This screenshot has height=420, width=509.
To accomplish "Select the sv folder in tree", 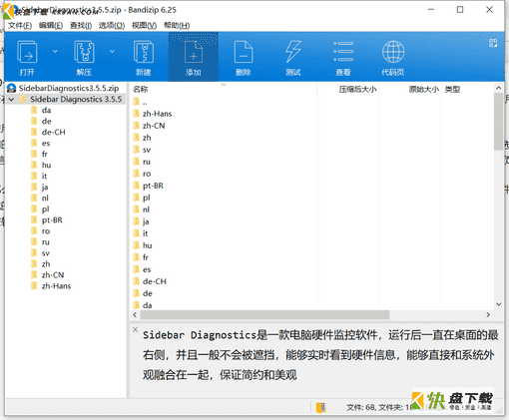I will click(46, 253).
